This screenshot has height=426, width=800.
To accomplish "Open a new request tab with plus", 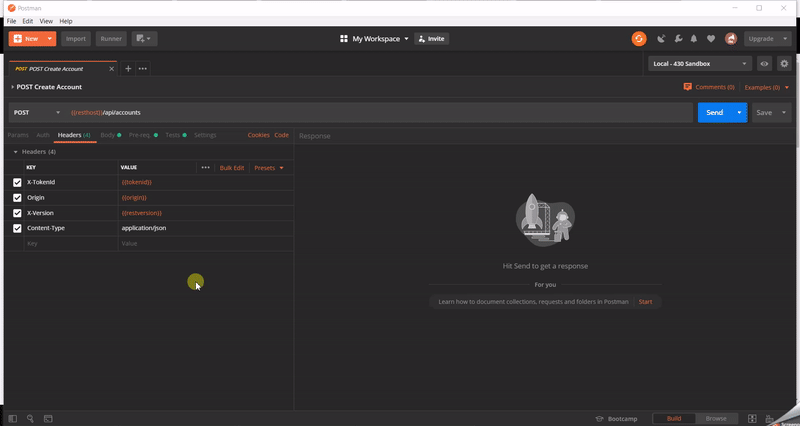I will [x=128, y=68].
